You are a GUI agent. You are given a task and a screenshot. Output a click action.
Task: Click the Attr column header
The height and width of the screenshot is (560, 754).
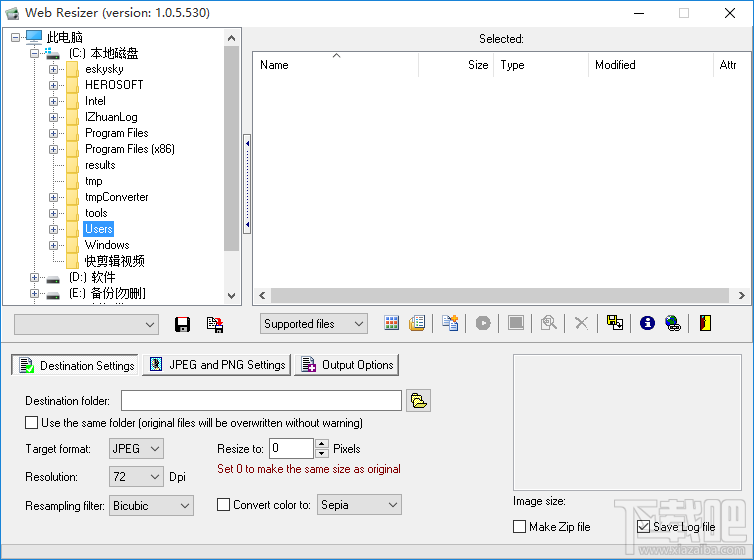coord(731,64)
